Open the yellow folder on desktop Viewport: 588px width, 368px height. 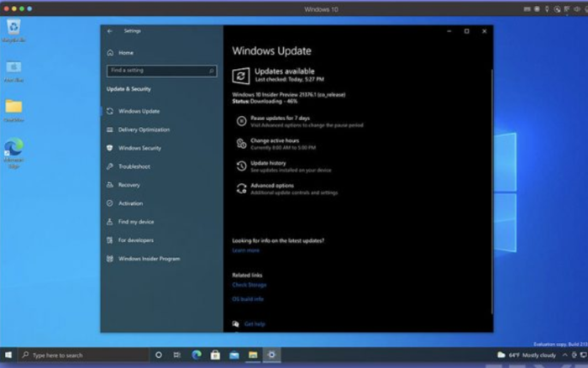coord(14,111)
